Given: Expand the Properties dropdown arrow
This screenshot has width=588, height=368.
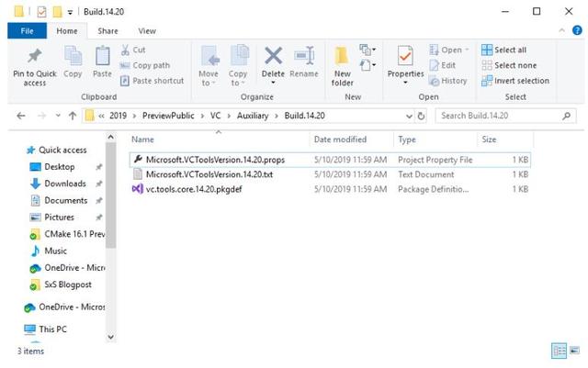Looking at the screenshot, I should [x=405, y=82].
